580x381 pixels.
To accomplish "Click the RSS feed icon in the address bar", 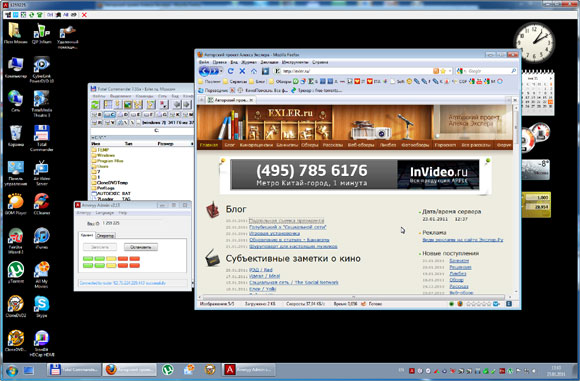I will [436, 71].
